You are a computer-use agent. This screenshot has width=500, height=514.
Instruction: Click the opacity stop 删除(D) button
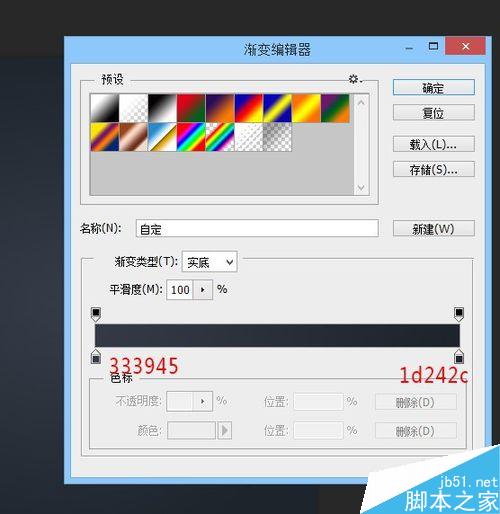click(416, 402)
